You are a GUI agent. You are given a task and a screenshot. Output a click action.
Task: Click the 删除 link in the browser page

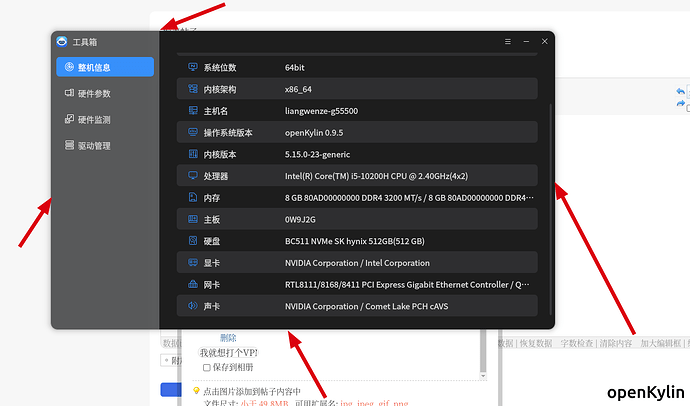tap(228, 337)
